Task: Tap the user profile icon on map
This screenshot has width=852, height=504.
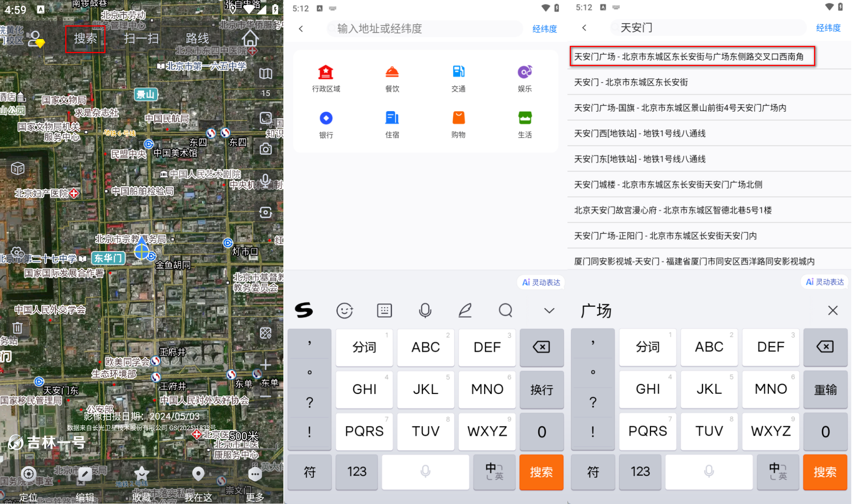Action: pos(36,39)
